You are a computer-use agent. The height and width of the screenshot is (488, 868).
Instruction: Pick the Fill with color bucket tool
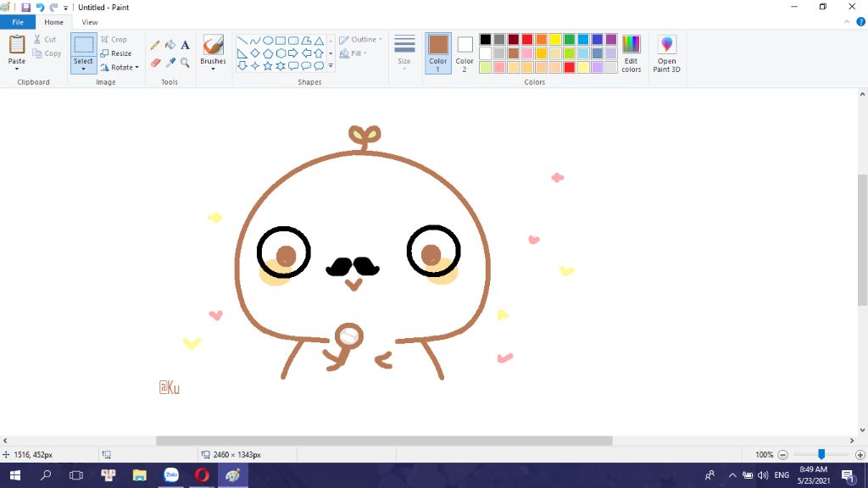click(x=170, y=45)
